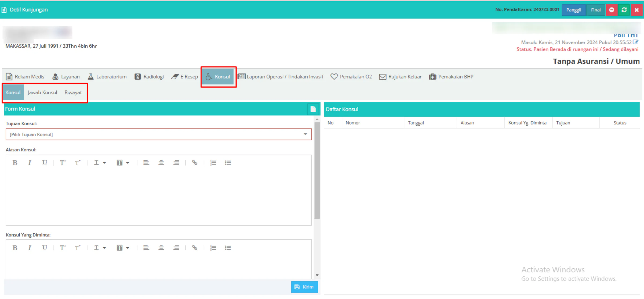Click the red minus circle button
The height and width of the screenshot is (299, 644).
pos(612,10)
